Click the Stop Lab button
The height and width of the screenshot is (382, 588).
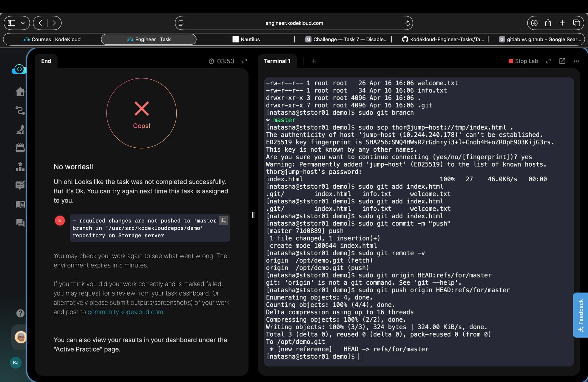pyautogui.click(x=523, y=61)
